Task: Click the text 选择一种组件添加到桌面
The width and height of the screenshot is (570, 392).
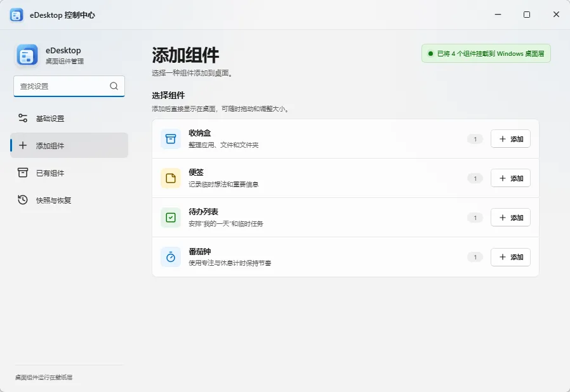Action: pyautogui.click(x=192, y=73)
